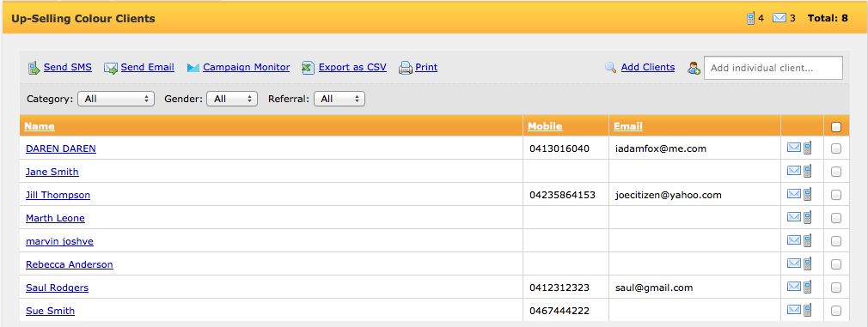Tick the checkbox for Sue Smith
Viewport: 868px width, 327px height.
(836, 311)
